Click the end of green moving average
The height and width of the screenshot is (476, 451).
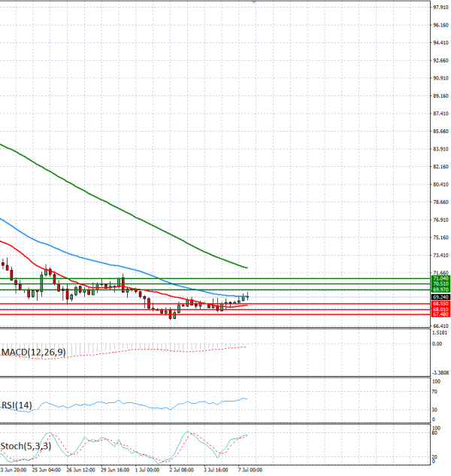247,268
